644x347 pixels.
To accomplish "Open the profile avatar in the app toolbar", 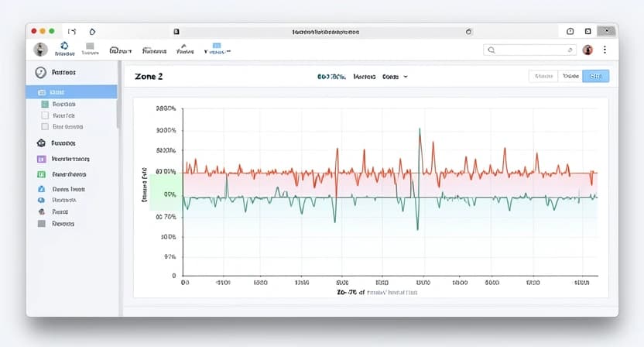I will [x=40, y=50].
